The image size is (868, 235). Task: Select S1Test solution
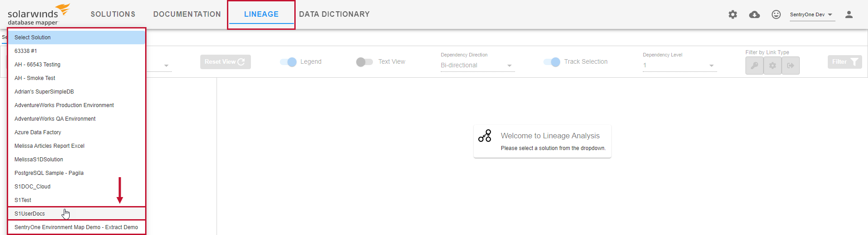(76, 200)
